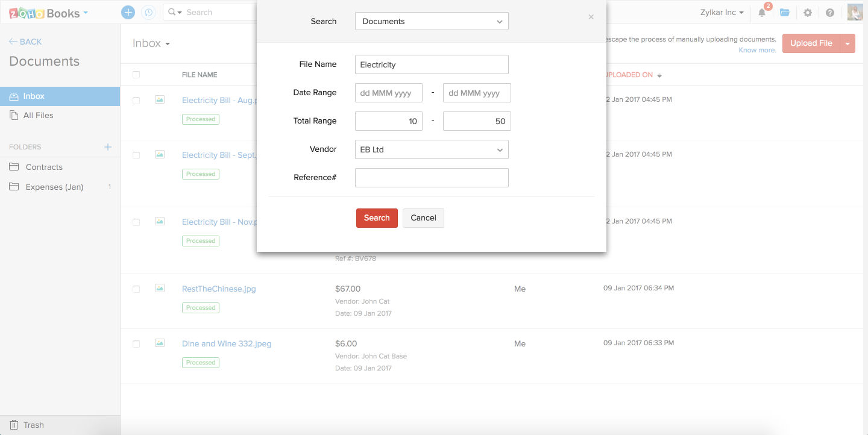Click the Reference# input field
Image resolution: width=868 pixels, height=435 pixels.
click(x=432, y=177)
